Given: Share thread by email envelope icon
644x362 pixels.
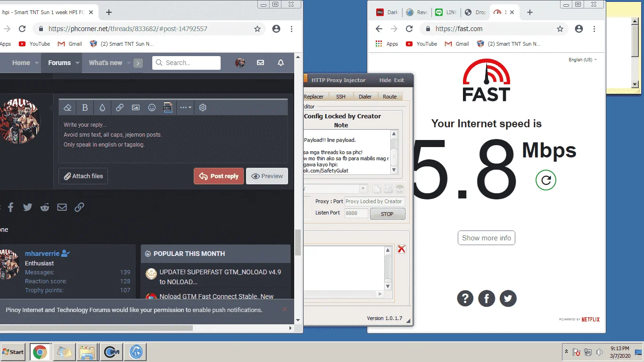Looking at the screenshot, I should coord(62,207).
